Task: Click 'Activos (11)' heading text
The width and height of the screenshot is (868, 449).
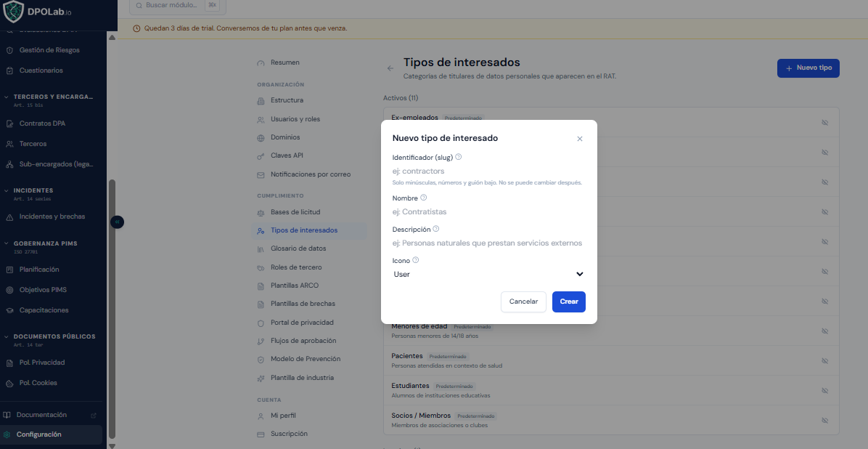Action: [x=400, y=98]
